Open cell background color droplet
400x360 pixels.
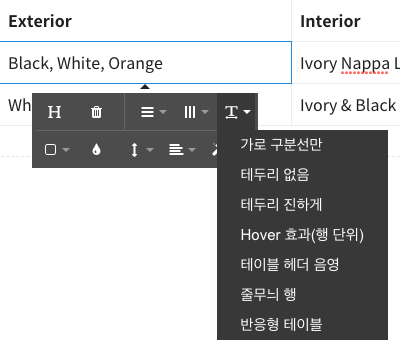point(96,150)
